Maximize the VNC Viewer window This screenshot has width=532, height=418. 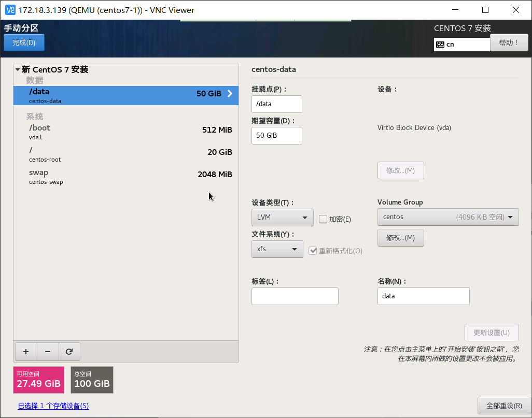pyautogui.click(x=485, y=10)
